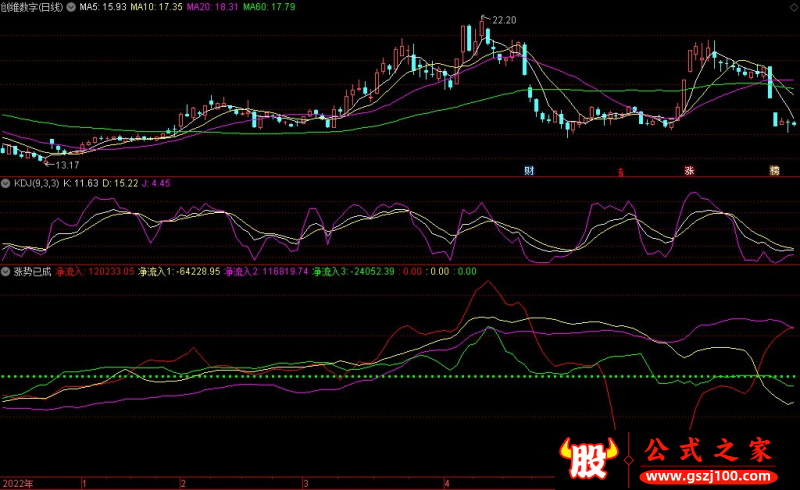The image size is (800, 490).
Task: Click the 涨 event marker icon
Action: [x=689, y=171]
